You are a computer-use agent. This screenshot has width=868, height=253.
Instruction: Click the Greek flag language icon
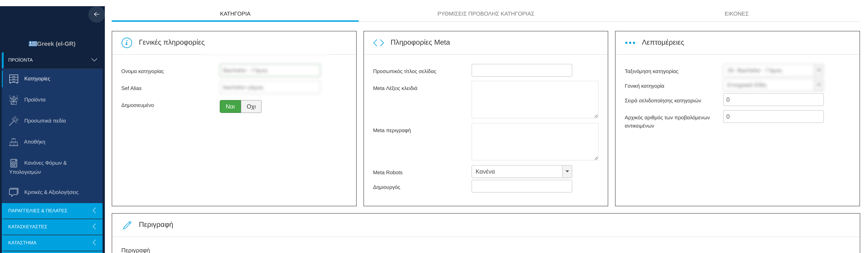(x=33, y=44)
